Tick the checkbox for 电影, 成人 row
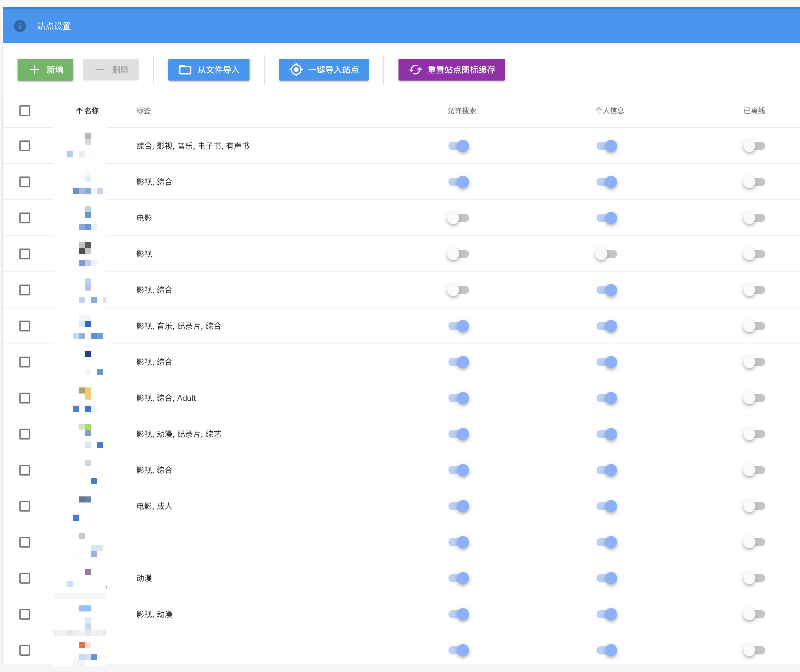This screenshot has height=672, width=800. (x=25, y=506)
